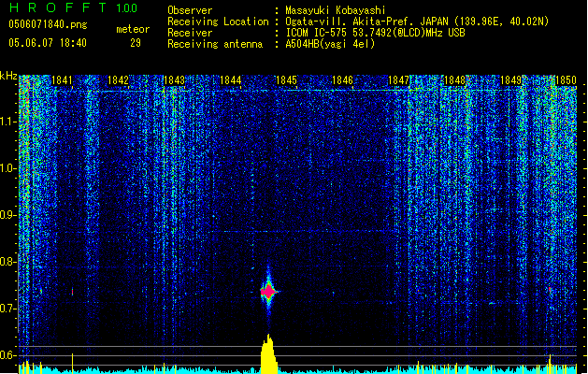Screen dimensions: 588x374
Task: Click the 1.1 kHz axis label
Action: pos(8,122)
